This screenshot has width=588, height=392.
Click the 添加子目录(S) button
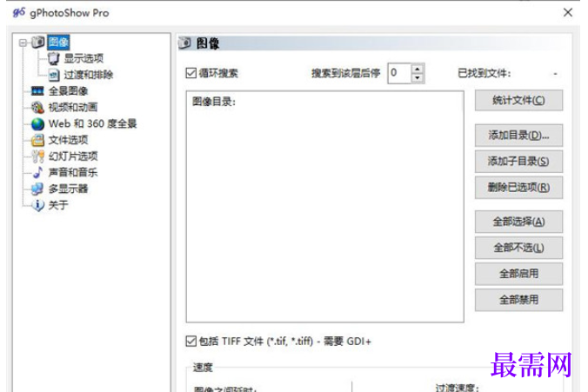[518, 162]
